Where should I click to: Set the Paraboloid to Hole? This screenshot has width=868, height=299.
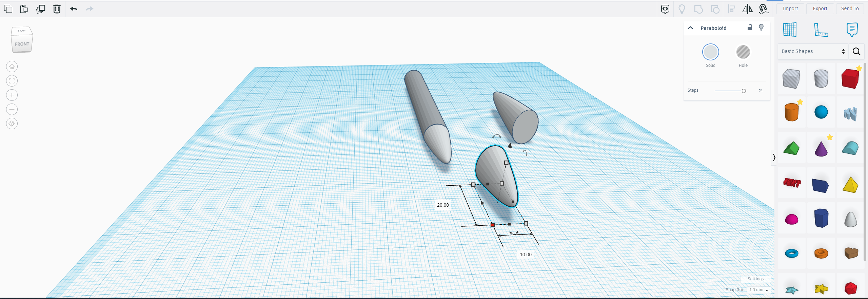click(x=743, y=52)
